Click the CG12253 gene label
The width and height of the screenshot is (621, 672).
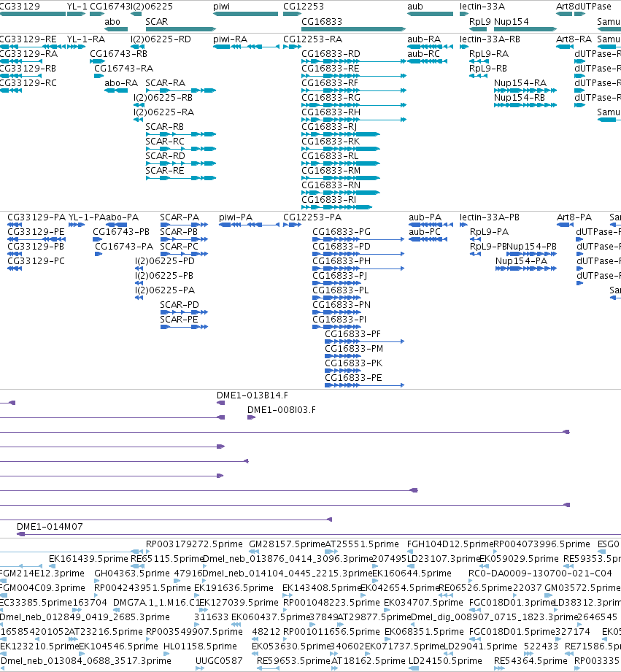click(x=304, y=7)
